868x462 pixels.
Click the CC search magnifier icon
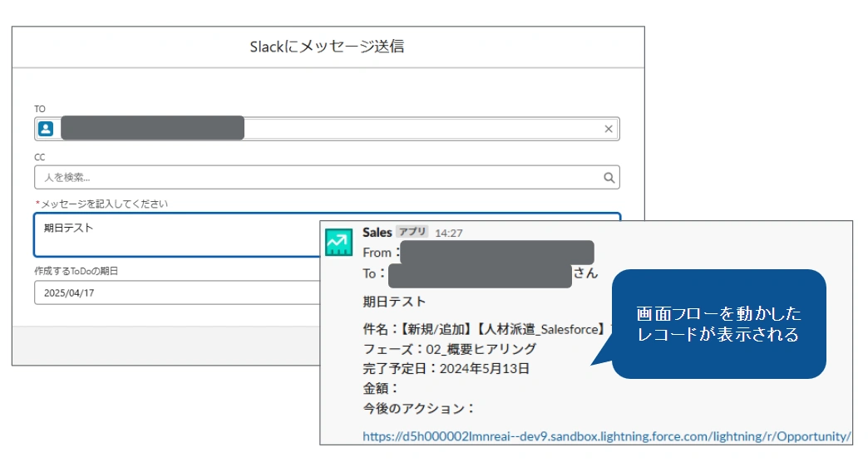pos(609,178)
